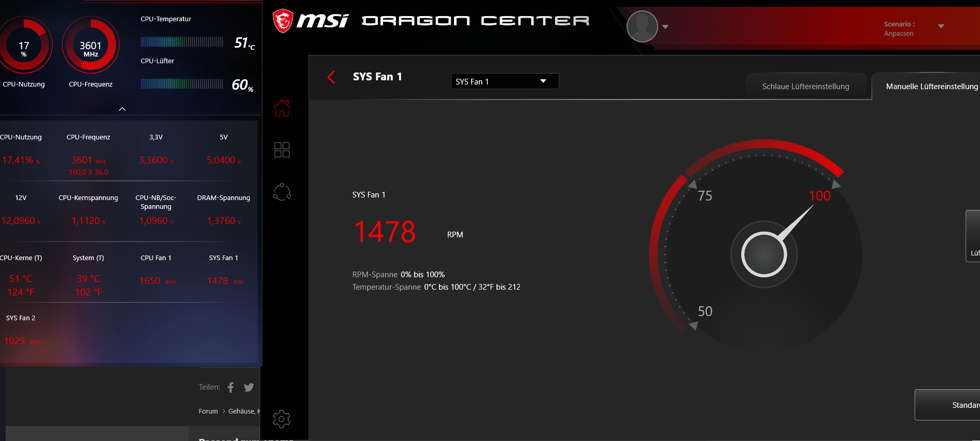Image resolution: width=980 pixels, height=441 pixels.
Task: Open the SYS Fan 1 fan selector dropdown
Action: (x=505, y=81)
